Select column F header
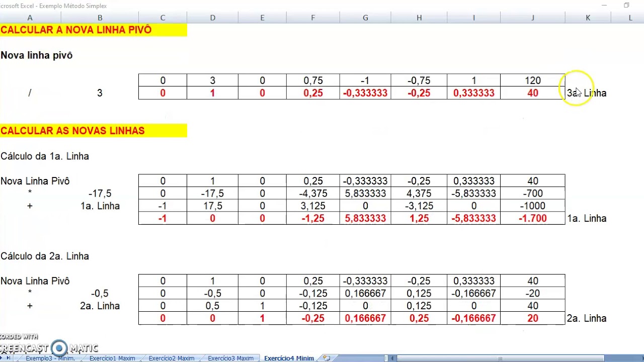Viewport: 644px width, 362px height. click(x=313, y=18)
